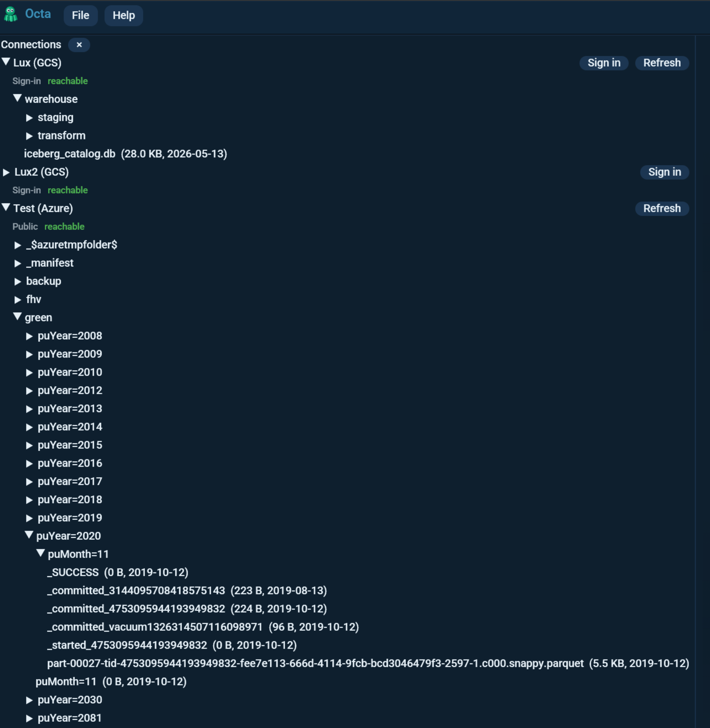This screenshot has width=710, height=728.
Task: Open the File menu
Action: [x=81, y=15]
